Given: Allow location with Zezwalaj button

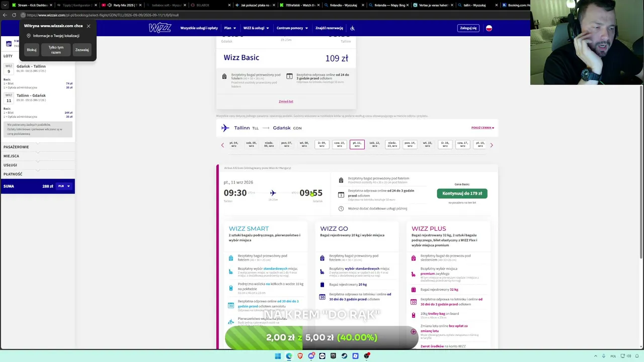Looking at the screenshot, I should [82, 50].
